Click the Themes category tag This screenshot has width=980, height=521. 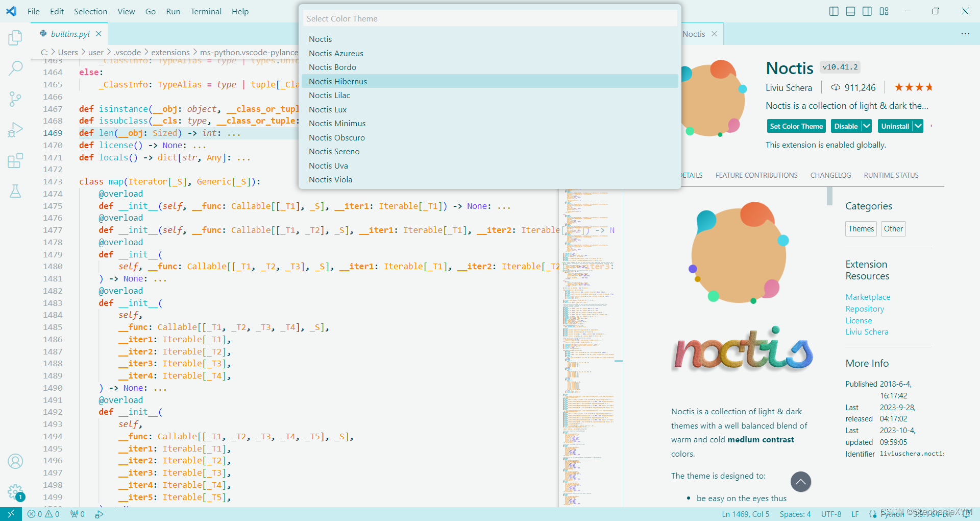[x=861, y=229]
